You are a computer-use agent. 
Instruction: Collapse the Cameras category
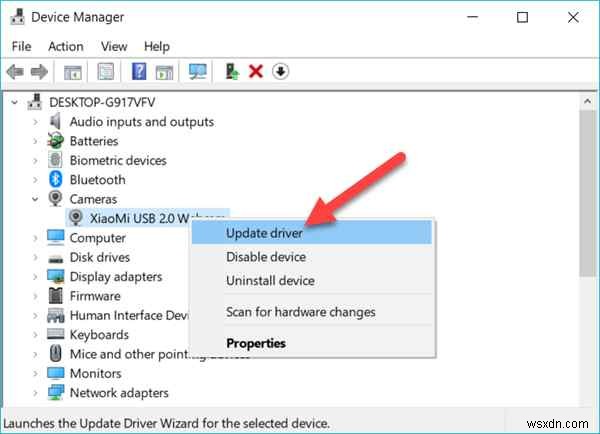coord(36,199)
